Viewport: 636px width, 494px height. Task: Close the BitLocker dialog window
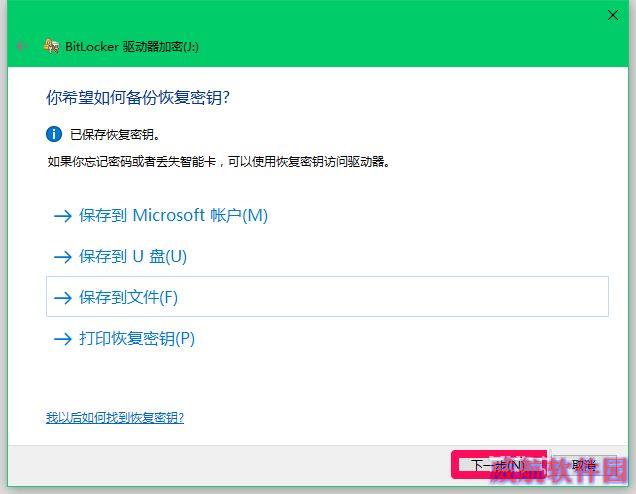pos(612,15)
